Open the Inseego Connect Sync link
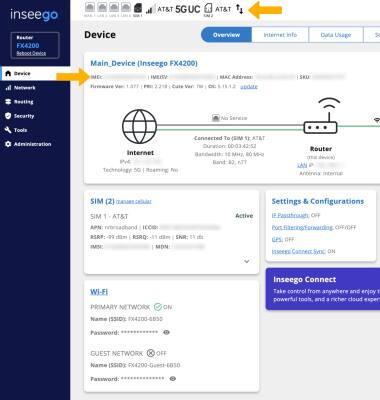The image size is (380, 400). 298,251
